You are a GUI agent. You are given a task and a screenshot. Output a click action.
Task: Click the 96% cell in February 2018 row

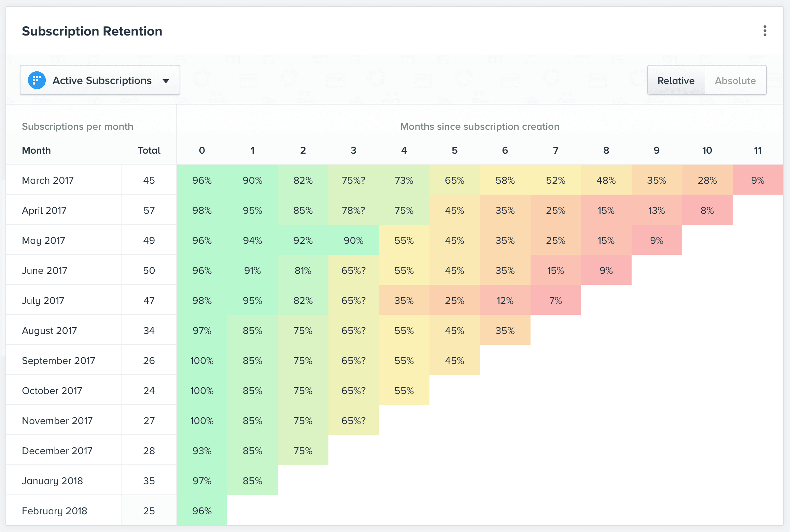tap(202, 510)
